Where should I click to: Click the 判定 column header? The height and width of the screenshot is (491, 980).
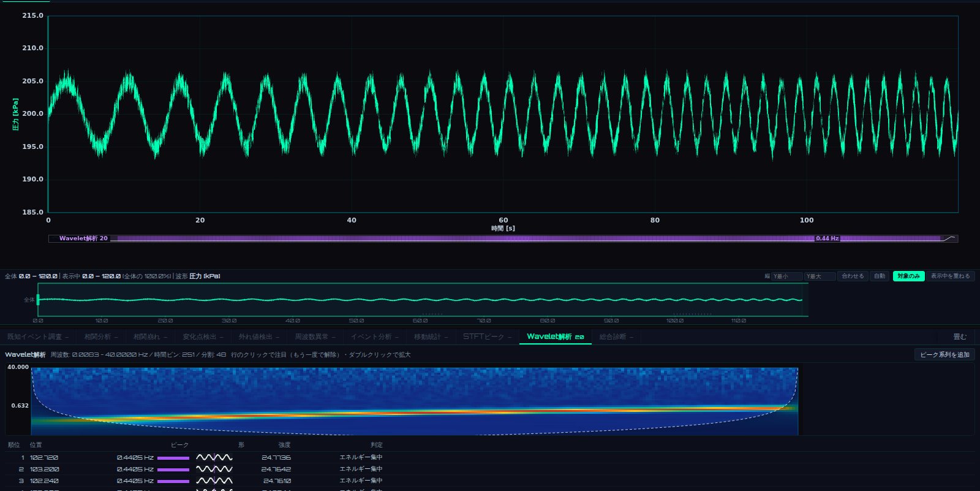click(376, 445)
